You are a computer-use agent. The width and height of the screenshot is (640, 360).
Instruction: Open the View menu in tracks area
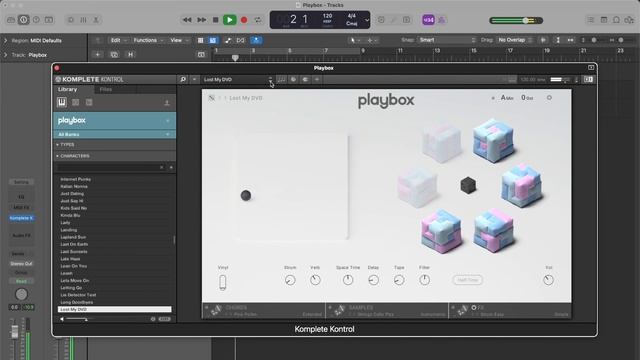[179, 40]
